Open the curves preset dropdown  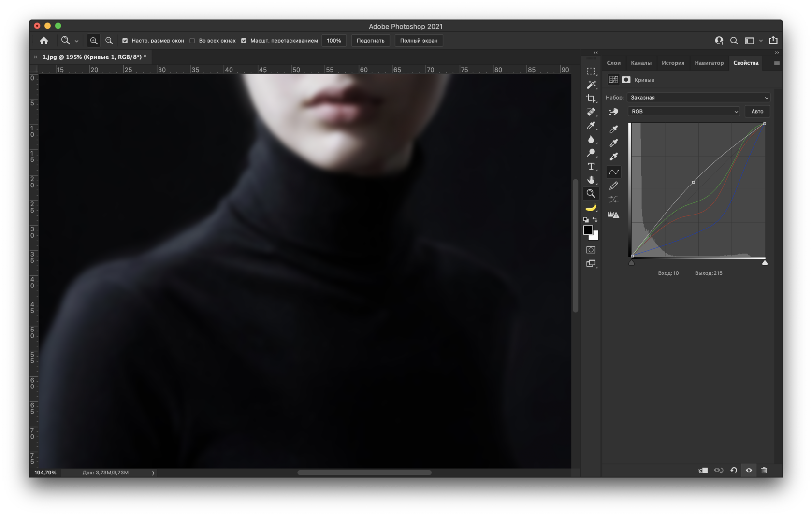point(698,98)
